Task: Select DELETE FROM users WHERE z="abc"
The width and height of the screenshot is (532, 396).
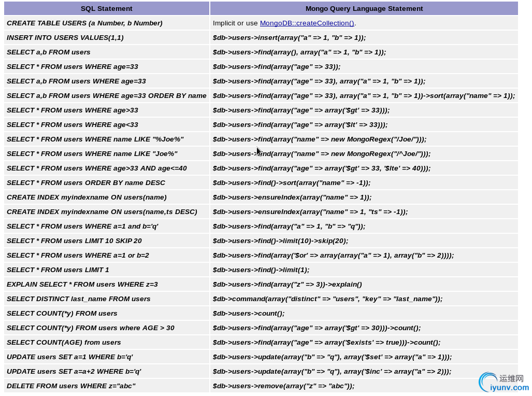Action: 107,386
